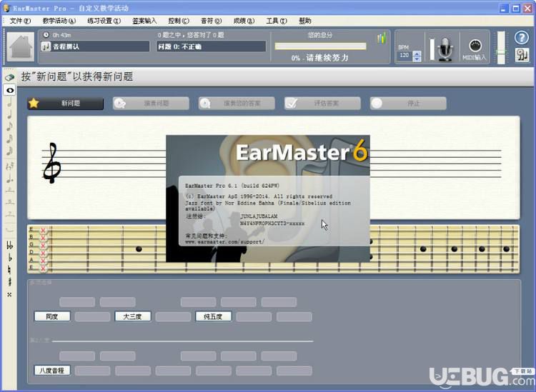Increase BPM with the up arrow

tap(417, 54)
